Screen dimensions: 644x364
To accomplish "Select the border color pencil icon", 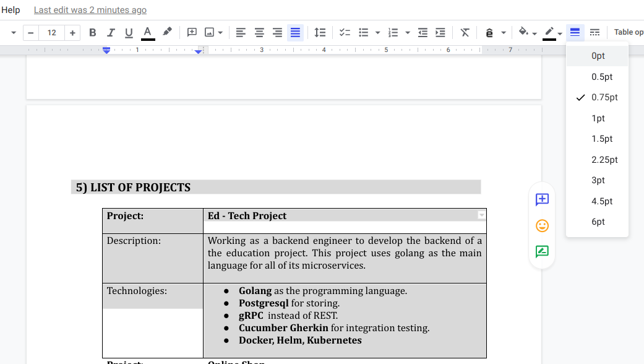I will 549,32.
